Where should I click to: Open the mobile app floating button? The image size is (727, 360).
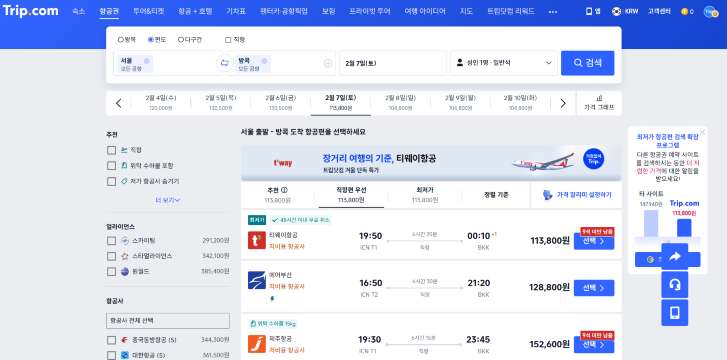click(675, 313)
